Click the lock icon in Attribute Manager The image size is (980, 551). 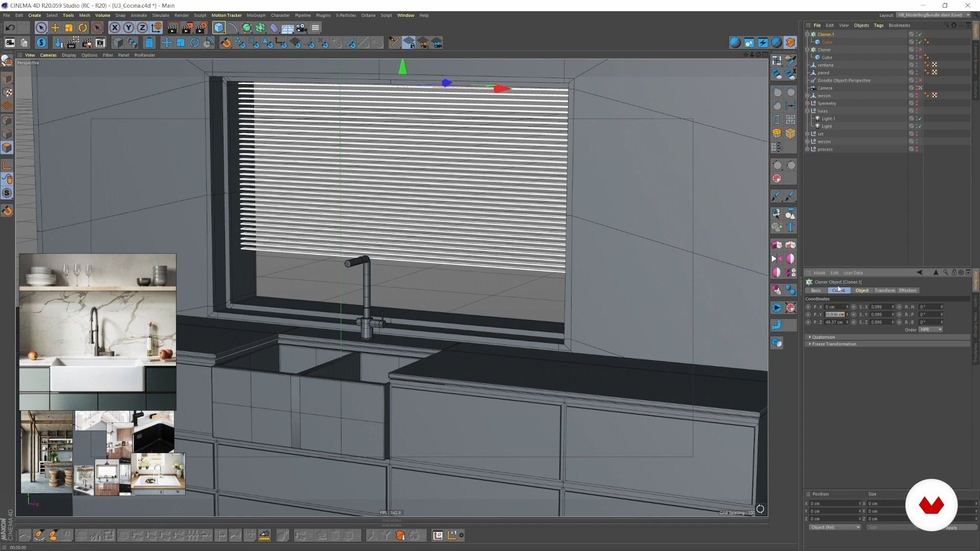[953, 272]
